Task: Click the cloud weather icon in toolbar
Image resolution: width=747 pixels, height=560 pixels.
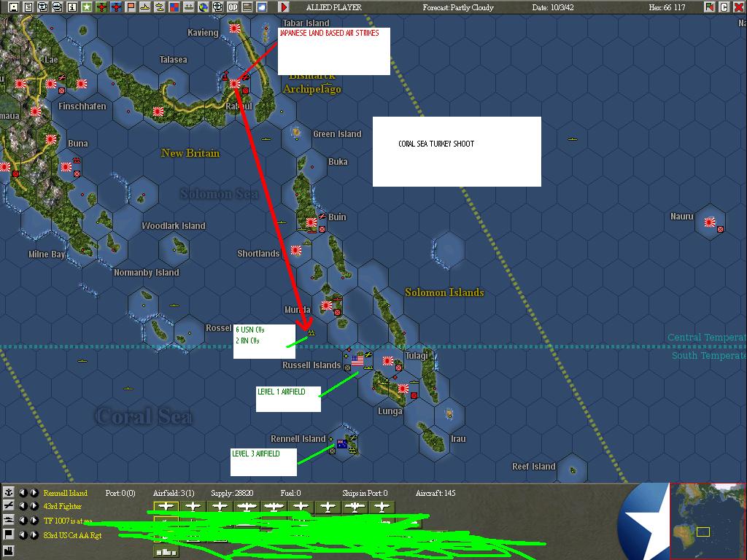Action: (x=262, y=7)
